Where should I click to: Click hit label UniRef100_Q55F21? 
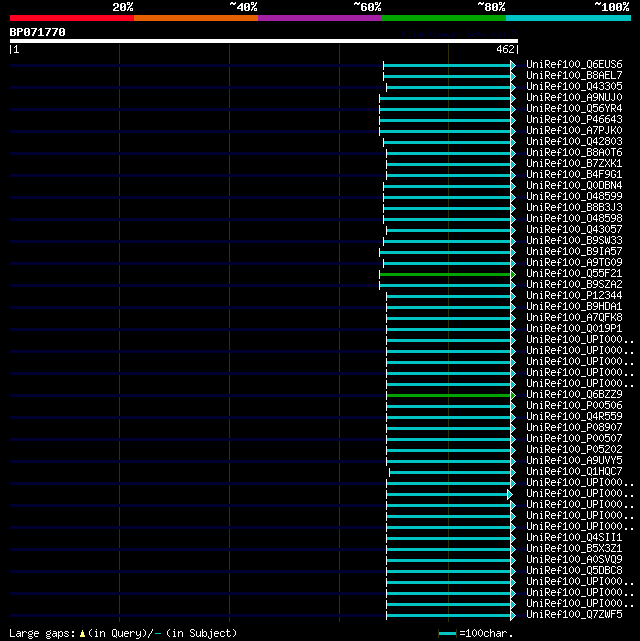pos(574,274)
